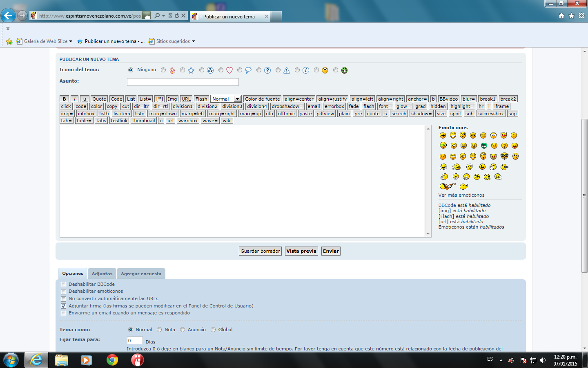Open the Normal font size dropdown

(x=237, y=99)
